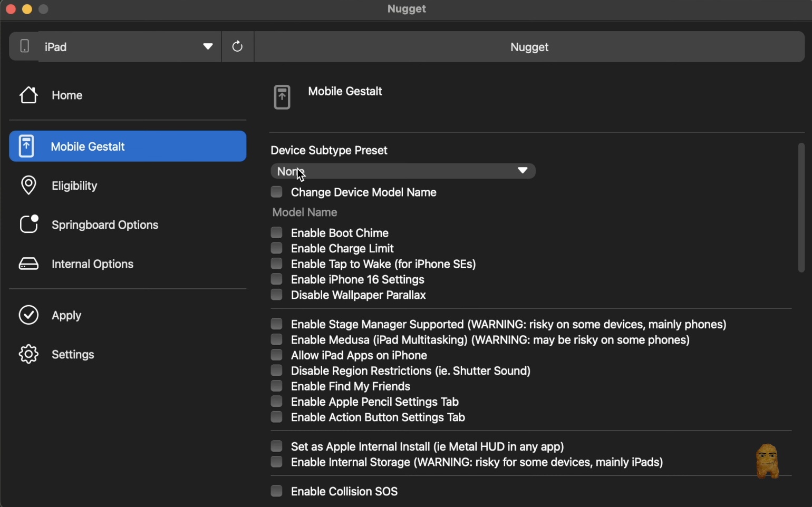Enable Medusa iPad Multitasking checkbox
Screen dimensions: 812x507
tap(277, 339)
